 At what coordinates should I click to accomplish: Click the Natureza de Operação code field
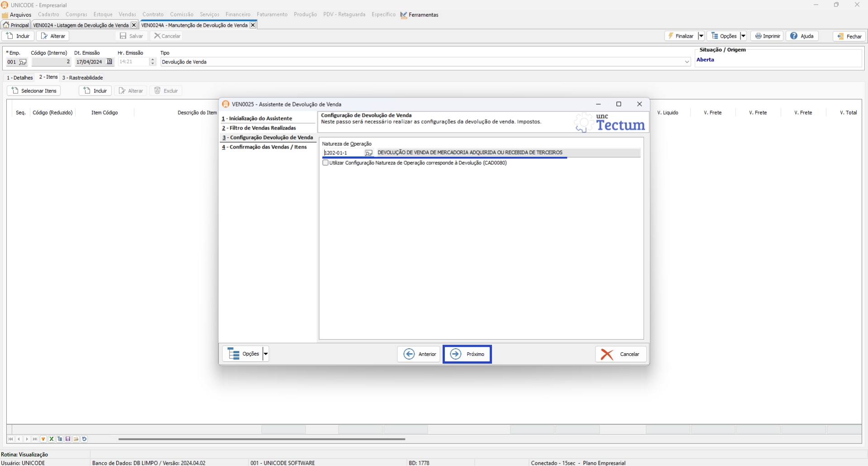click(x=343, y=153)
